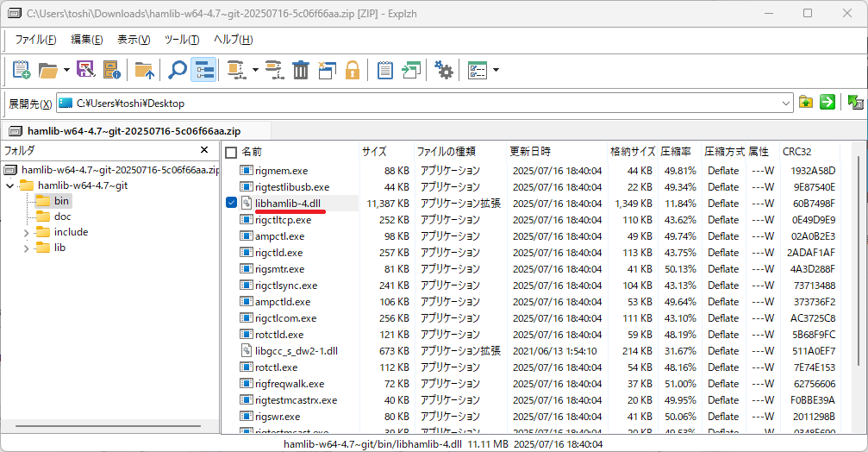Image resolution: width=868 pixels, height=452 pixels.
Task: Close the フォルダ pane with X
Action: click(x=204, y=150)
